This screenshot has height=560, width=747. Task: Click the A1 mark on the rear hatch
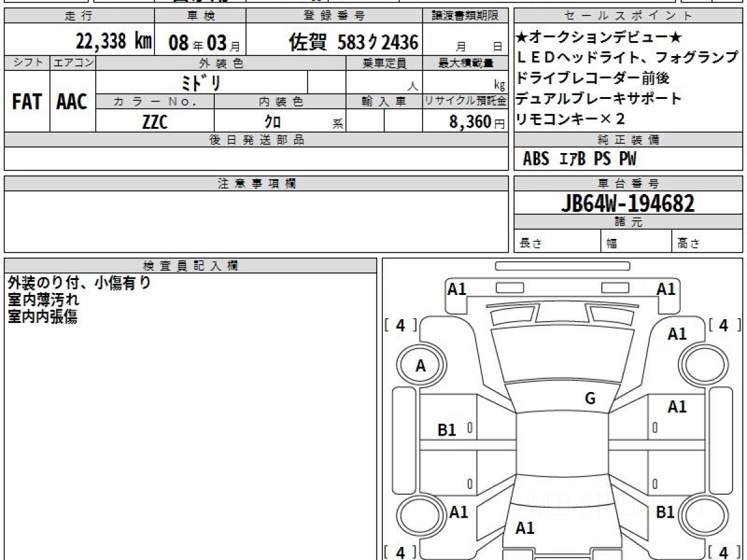click(525, 528)
